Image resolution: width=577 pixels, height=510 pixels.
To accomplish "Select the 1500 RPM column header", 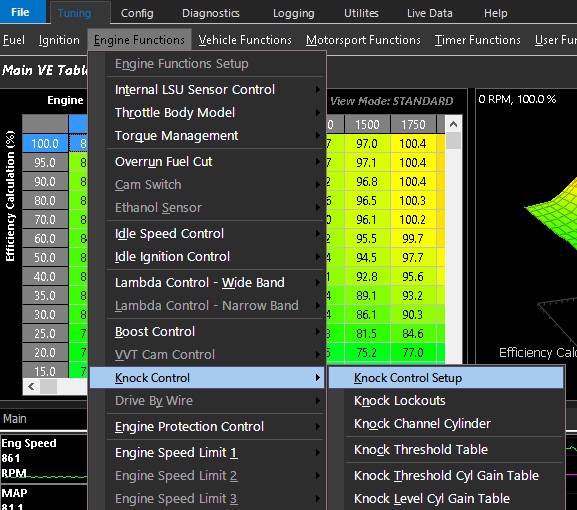I will (367, 125).
